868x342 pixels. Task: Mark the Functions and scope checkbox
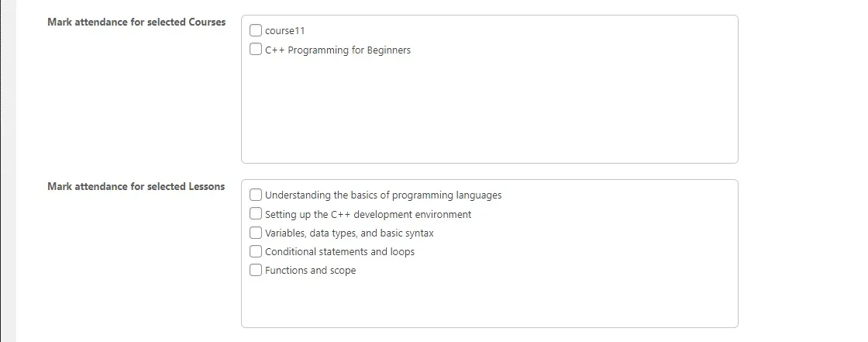pos(256,270)
